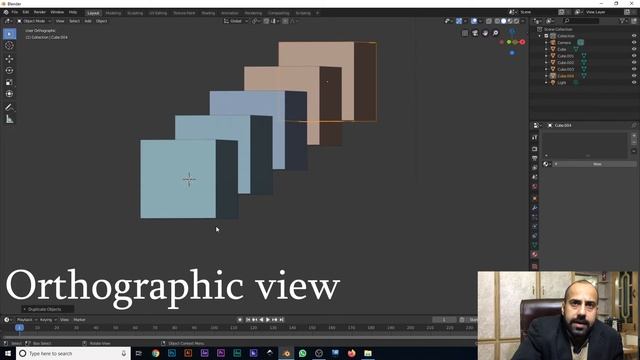Click the green Y axis gizmo ball
The height and width of the screenshot is (360, 640).
point(509,42)
